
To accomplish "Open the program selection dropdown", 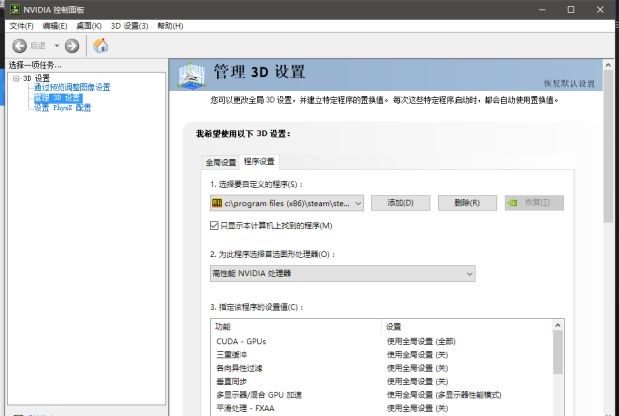I will [287, 203].
